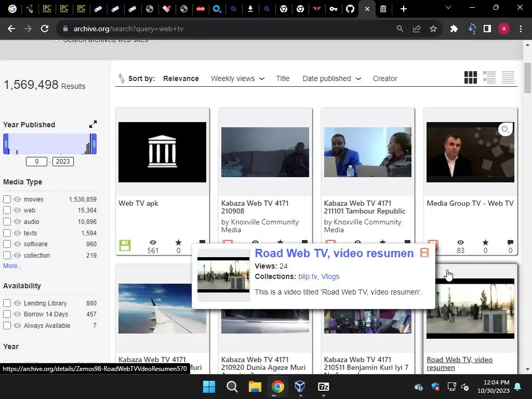This screenshot has height=399, width=532.
Task: Click the search icon in the address bar
Action: [400, 29]
